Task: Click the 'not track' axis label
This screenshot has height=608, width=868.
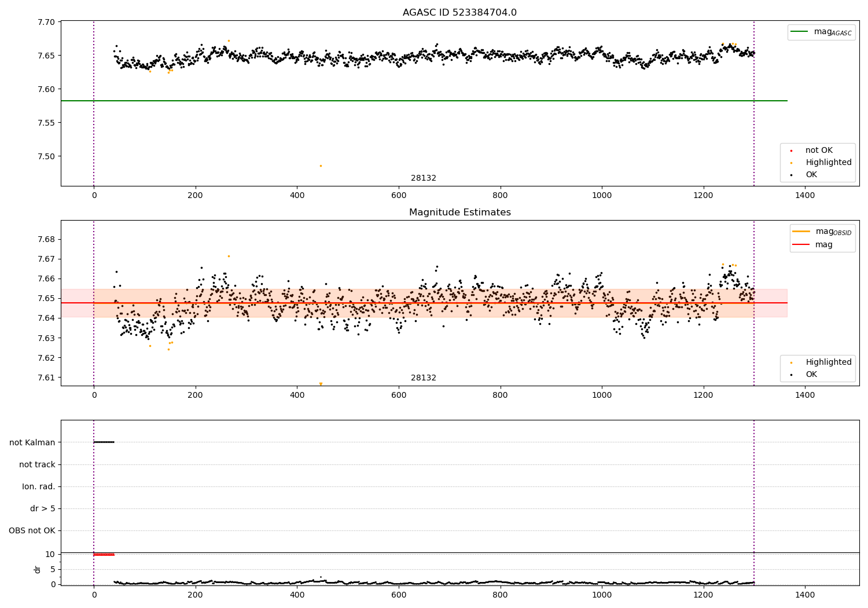Action: tap(37, 464)
